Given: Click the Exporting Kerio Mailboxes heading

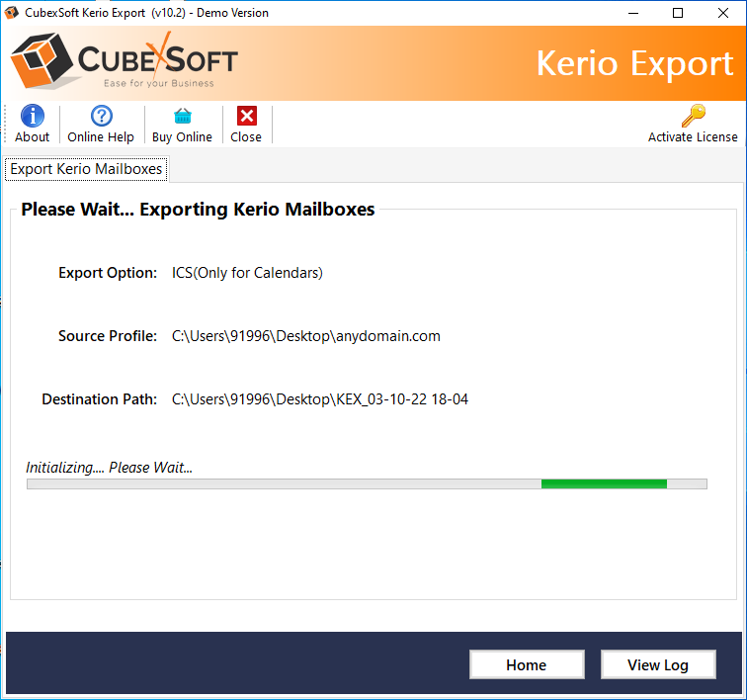Looking at the screenshot, I should click(x=199, y=210).
